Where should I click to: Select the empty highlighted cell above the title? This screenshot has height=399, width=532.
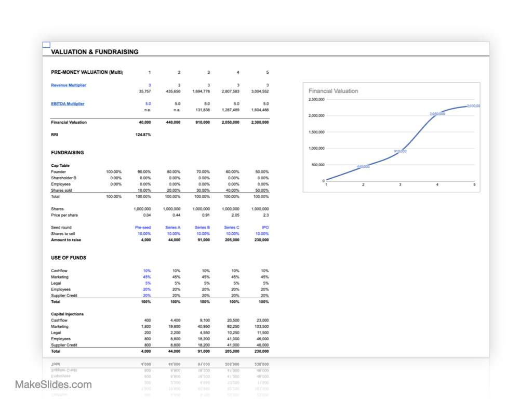tap(46, 45)
